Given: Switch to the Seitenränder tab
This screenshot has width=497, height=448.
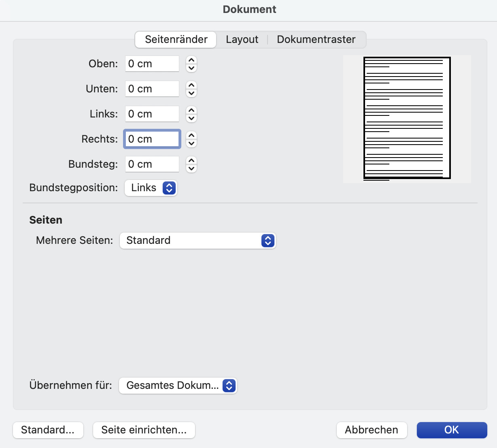Looking at the screenshot, I should pyautogui.click(x=176, y=40).
